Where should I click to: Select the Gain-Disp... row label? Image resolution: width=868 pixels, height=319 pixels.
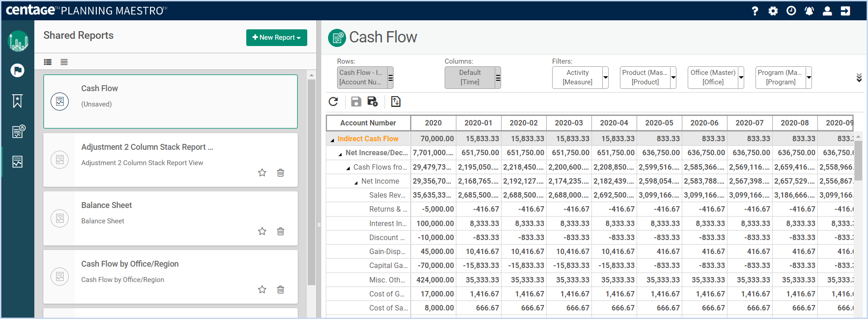pyautogui.click(x=387, y=251)
